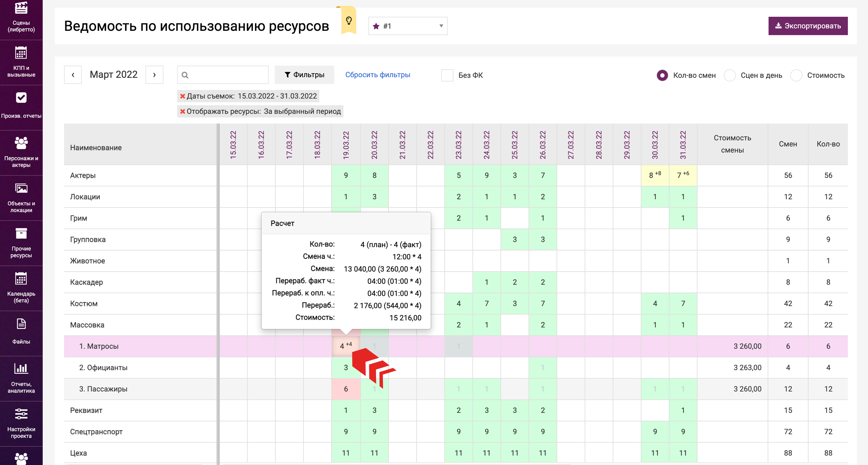Open Объекты и локации sidebar icon
Image resolution: width=868 pixels, height=465 pixels.
click(x=21, y=188)
